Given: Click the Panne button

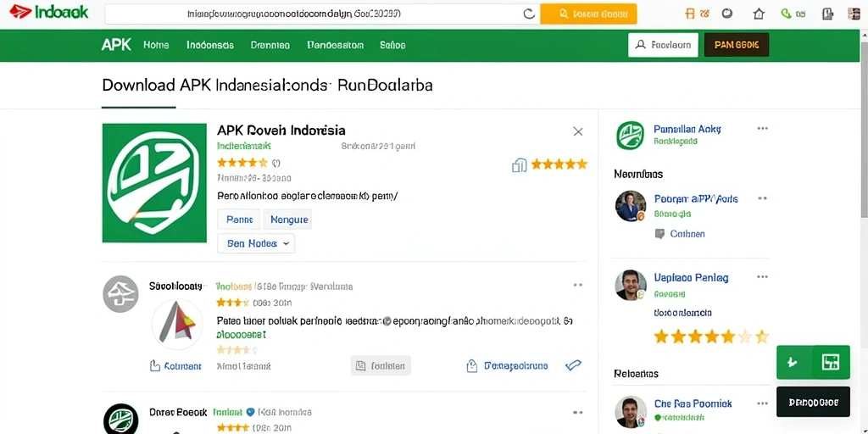Looking at the screenshot, I should pos(238,220).
